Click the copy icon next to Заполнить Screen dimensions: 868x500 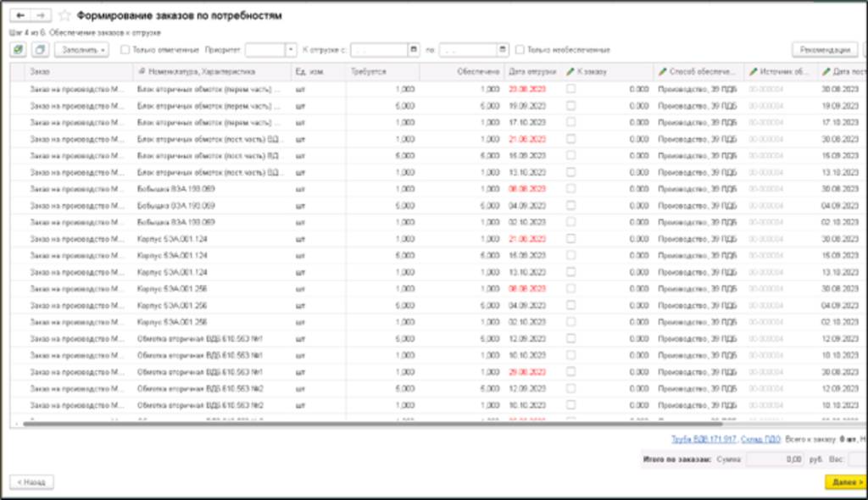[40, 50]
